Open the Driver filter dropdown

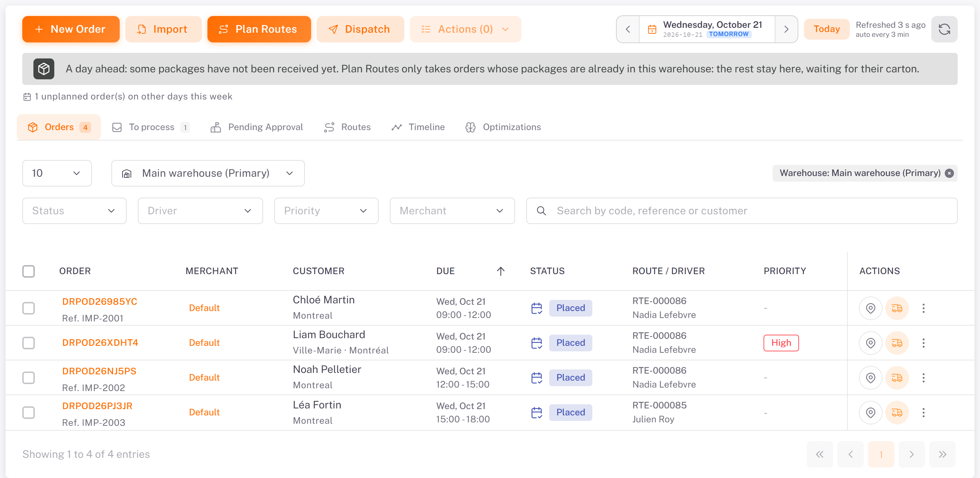(x=200, y=211)
